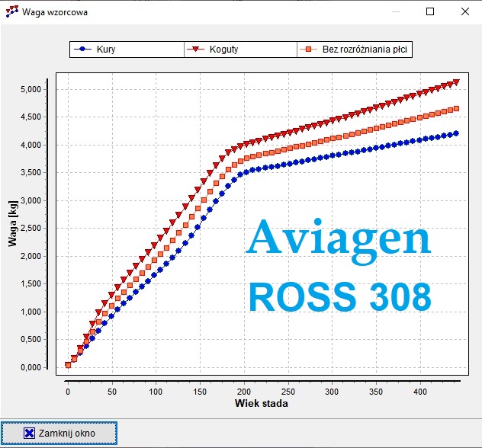
Task: Click the Wiek stada axis title
Action: click(x=262, y=403)
